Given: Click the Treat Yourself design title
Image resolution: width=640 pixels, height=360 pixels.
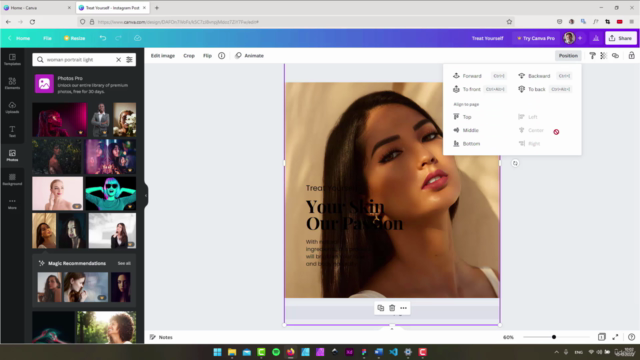Looking at the screenshot, I should point(487,38).
